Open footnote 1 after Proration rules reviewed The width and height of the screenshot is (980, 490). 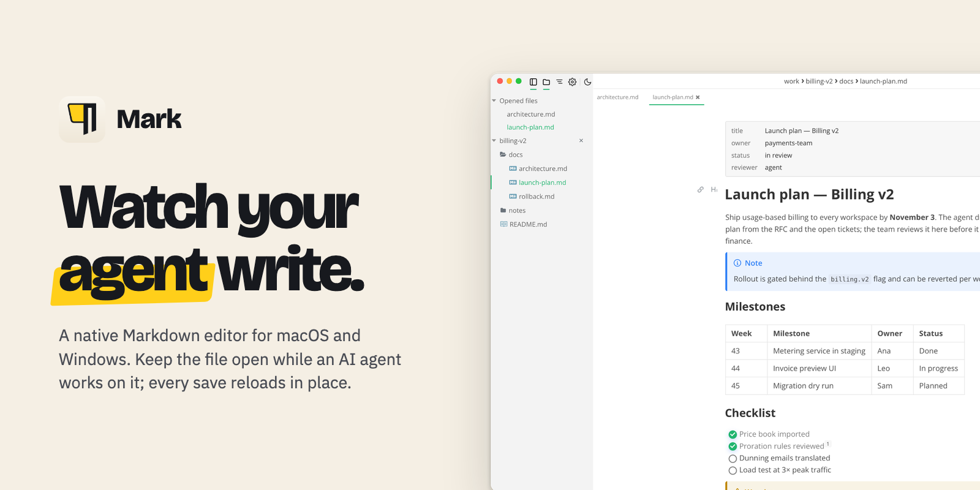tap(828, 444)
